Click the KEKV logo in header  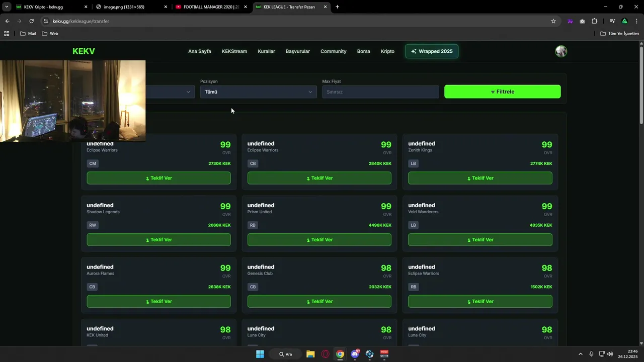pos(84,51)
